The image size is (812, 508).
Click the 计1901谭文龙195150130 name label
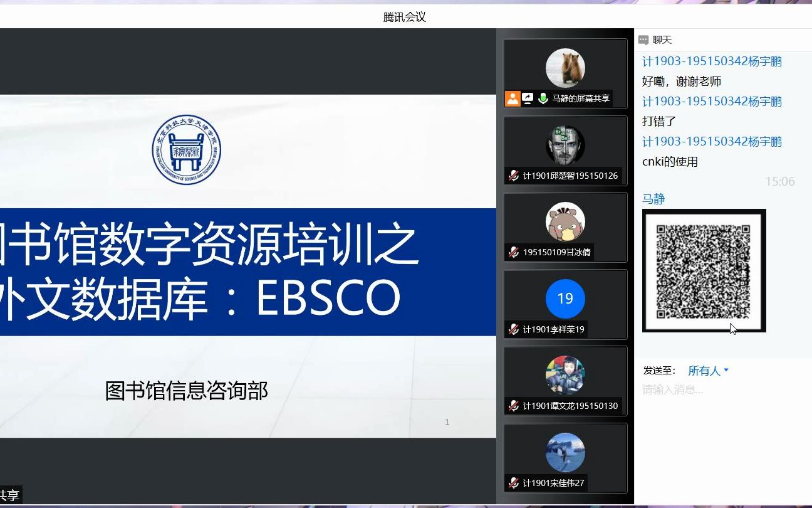[571, 406]
